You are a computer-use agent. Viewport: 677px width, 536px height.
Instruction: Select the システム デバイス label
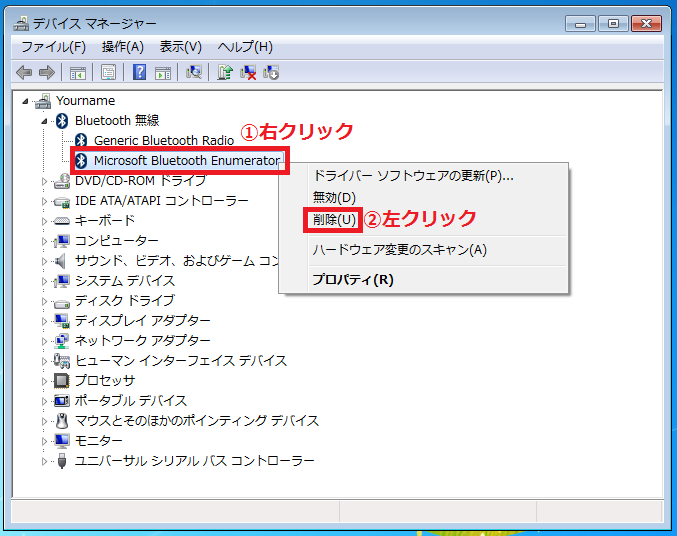click(125, 281)
